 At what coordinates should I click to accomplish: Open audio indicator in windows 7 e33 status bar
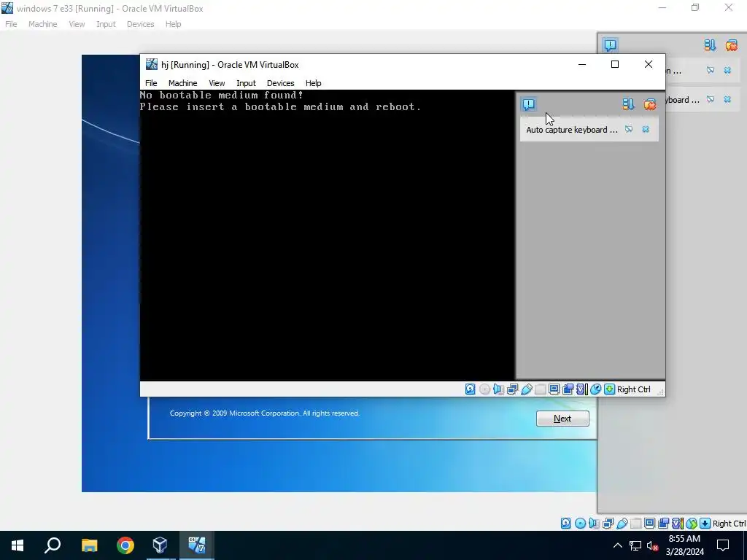tap(594, 524)
